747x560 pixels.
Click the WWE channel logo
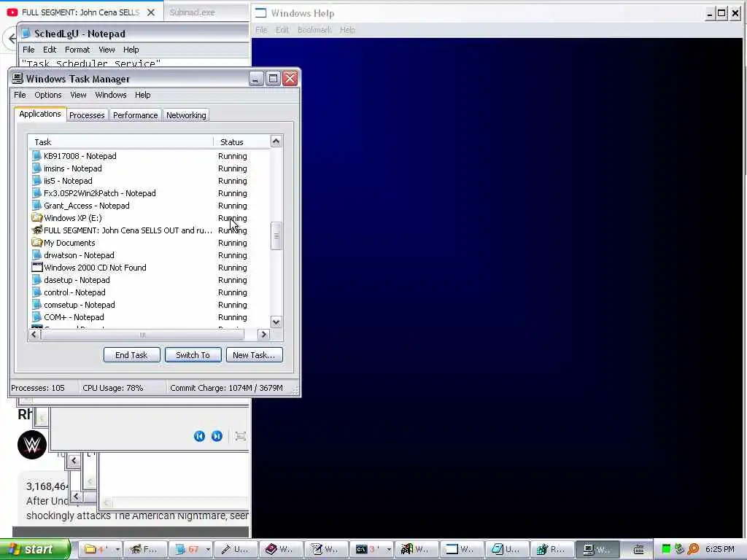tap(32, 445)
